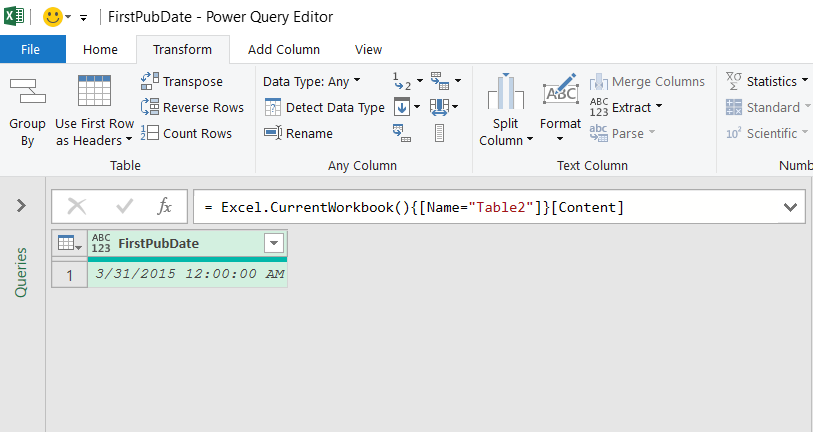Click the smiley face feedback icon
This screenshot has height=432, width=813.
point(52,17)
